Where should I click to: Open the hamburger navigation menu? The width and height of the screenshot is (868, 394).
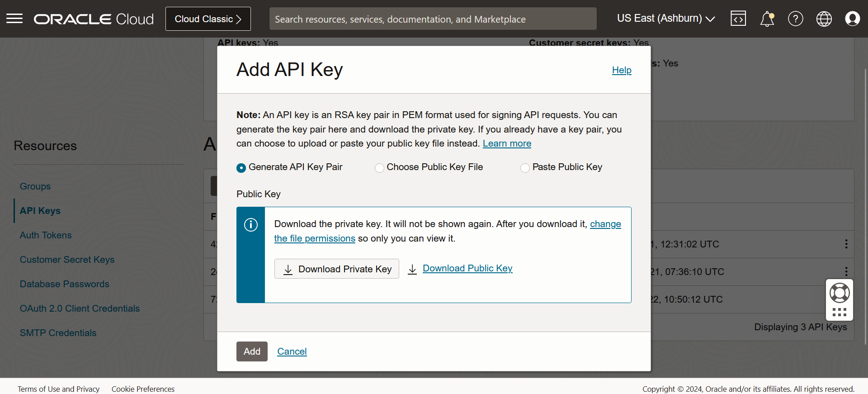[x=14, y=19]
